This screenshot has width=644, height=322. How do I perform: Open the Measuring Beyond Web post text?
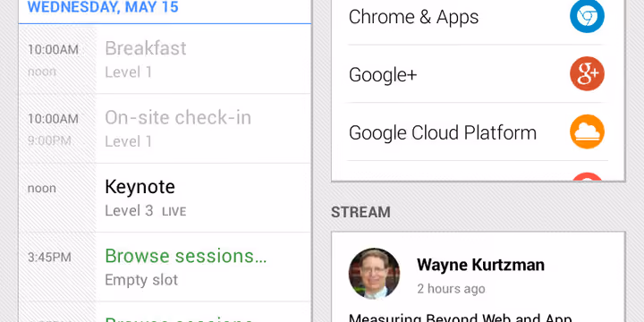coord(460,318)
